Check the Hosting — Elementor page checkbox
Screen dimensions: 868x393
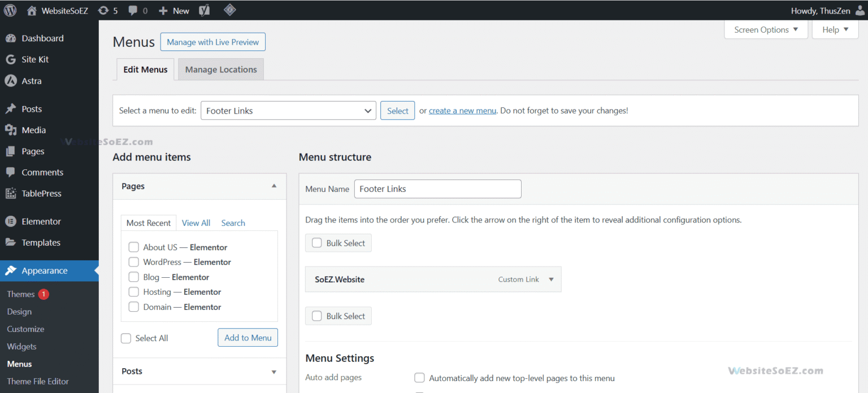click(133, 291)
